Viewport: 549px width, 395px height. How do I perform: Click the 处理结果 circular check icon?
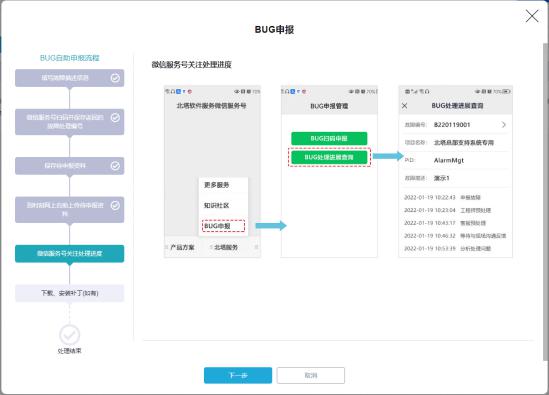(x=69, y=335)
